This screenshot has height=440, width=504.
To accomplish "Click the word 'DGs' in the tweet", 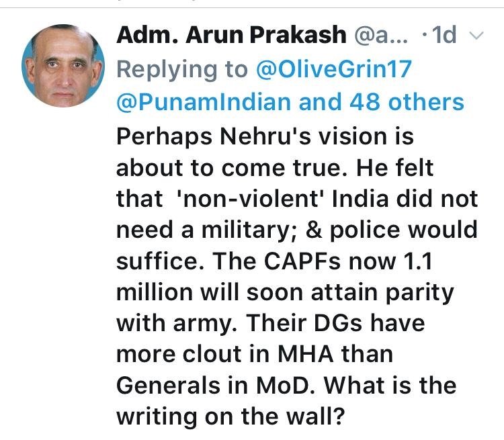I will 338,323.
